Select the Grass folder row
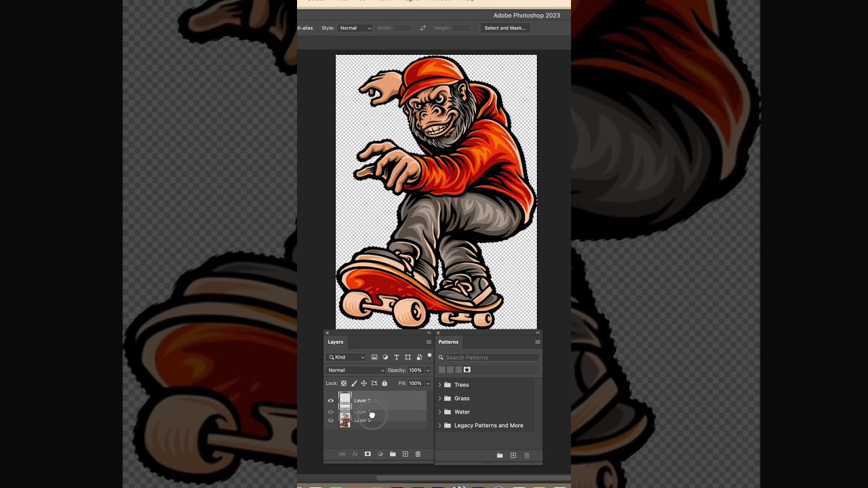Image resolution: width=868 pixels, height=488 pixels. pyautogui.click(x=485, y=399)
